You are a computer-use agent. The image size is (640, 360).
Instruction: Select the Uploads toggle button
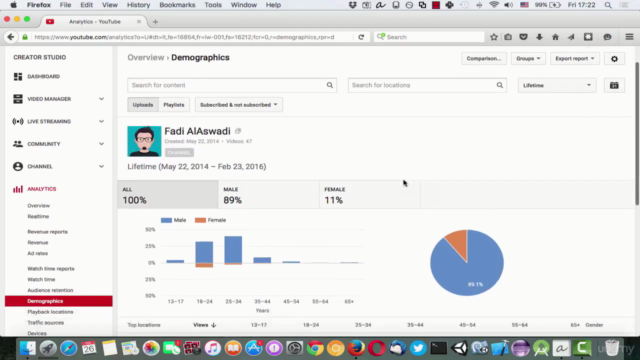click(x=143, y=105)
